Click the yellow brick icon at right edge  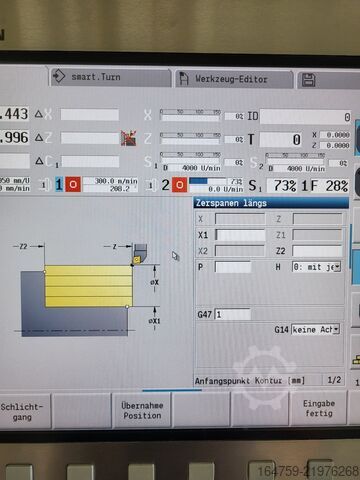357,360
